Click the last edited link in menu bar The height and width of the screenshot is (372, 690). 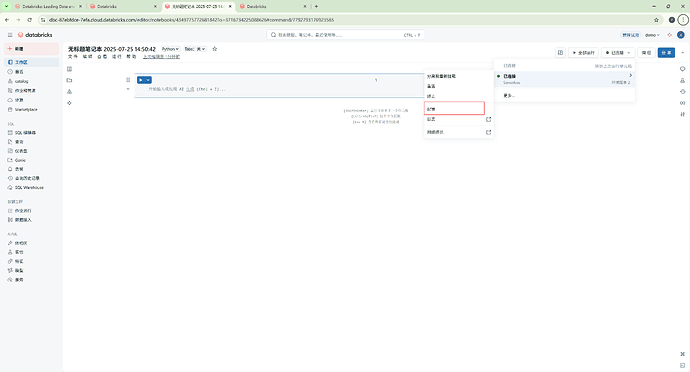click(161, 57)
